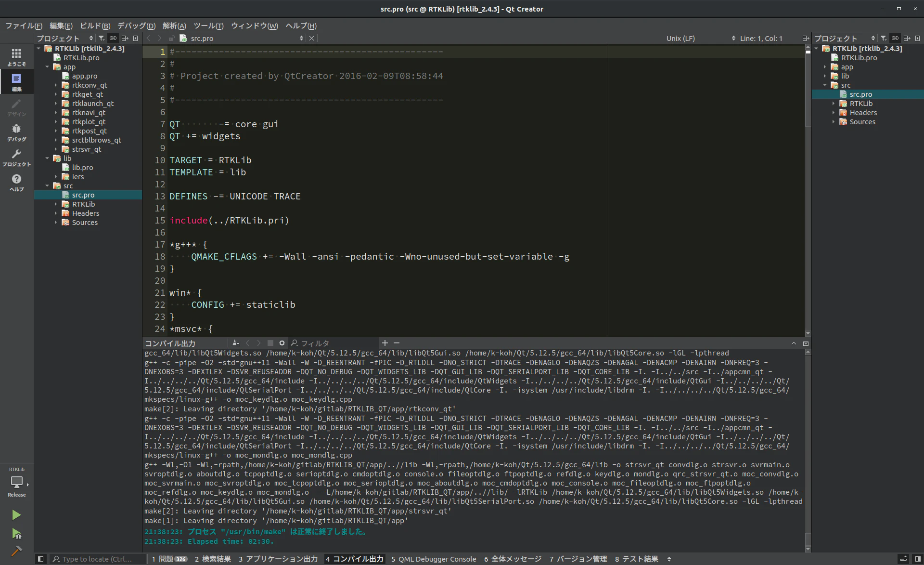The width and height of the screenshot is (924, 565).
Task: Click the Line: 1, Col: 1 indicator
Action: 761,38
